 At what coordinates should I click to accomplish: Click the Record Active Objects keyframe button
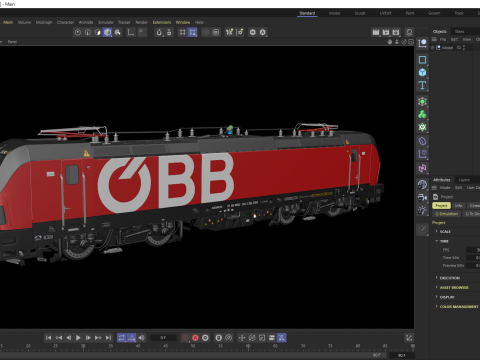coord(185,338)
